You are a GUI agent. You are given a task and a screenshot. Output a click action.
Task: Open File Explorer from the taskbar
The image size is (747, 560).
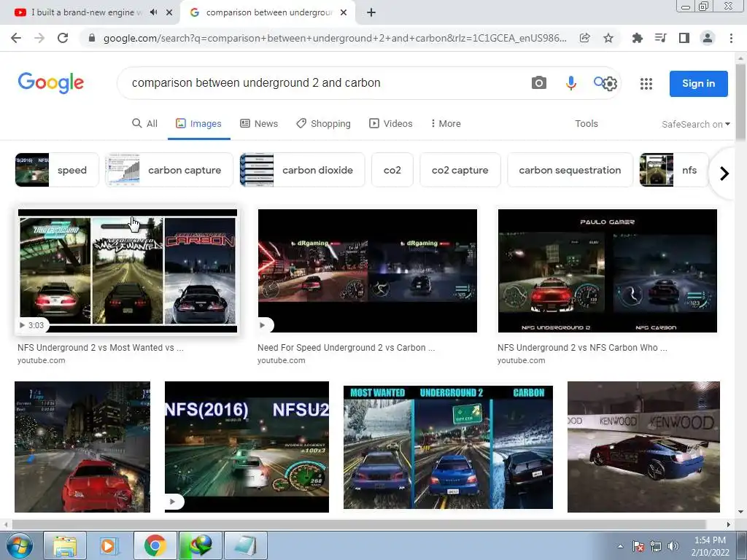(x=65, y=545)
